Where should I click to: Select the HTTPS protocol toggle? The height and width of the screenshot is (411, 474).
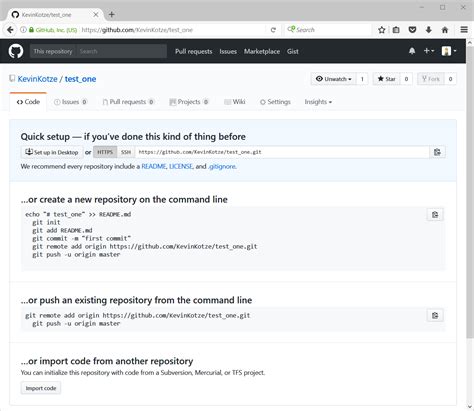[x=105, y=152]
